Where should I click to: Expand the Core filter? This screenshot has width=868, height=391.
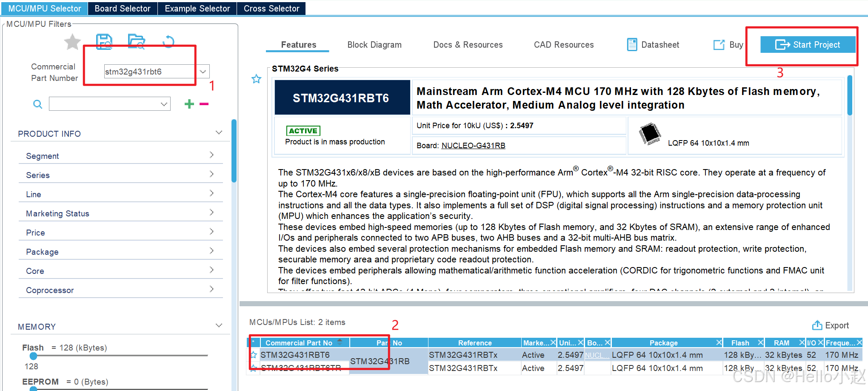pos(211,270)
